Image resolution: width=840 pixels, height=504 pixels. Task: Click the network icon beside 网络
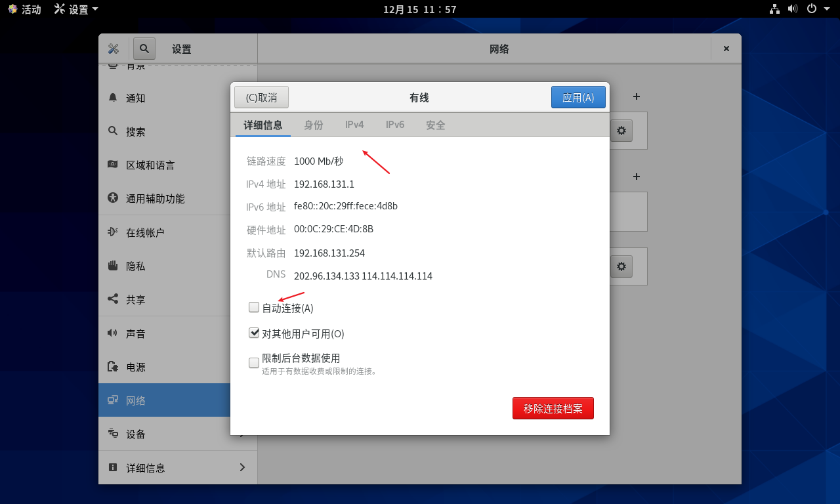112,400
